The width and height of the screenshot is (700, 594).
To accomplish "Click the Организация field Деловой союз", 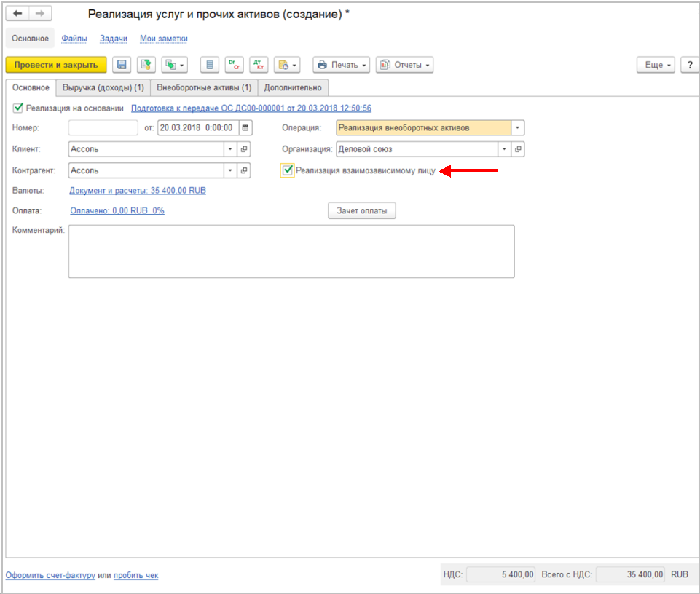I will [417, 149].
